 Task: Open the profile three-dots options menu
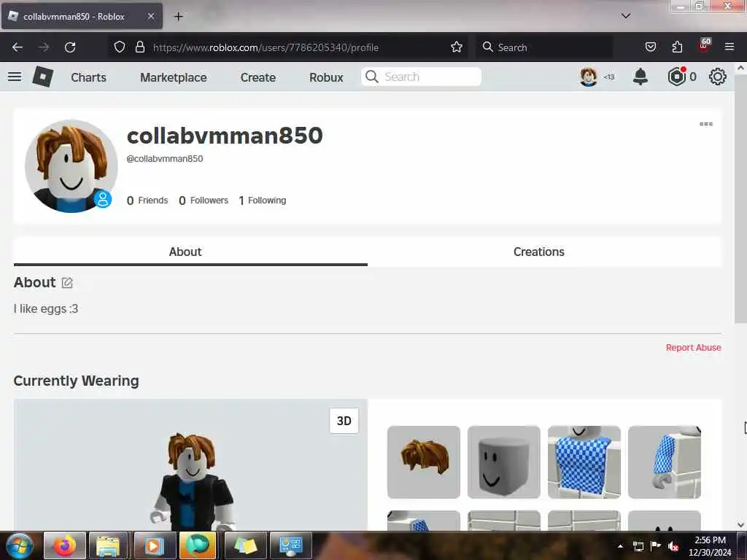click(706, 124)
